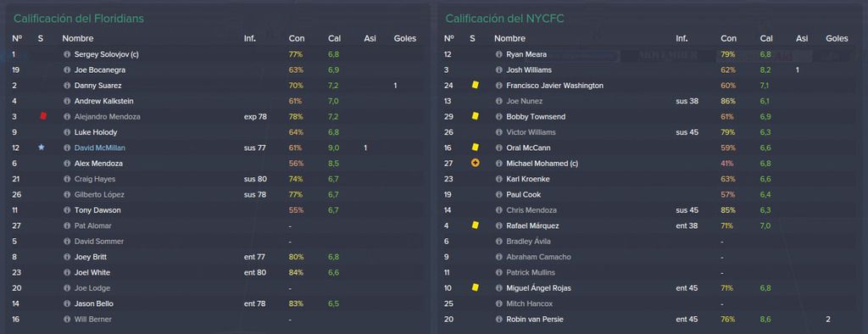Click the star icon beside David McMillan
Image resolution: width=868 pixels, height=334 pixels.
(41, 148)
